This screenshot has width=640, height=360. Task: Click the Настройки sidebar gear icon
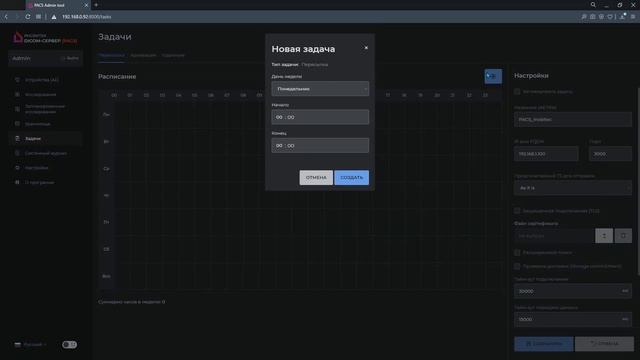click(17, 168)
